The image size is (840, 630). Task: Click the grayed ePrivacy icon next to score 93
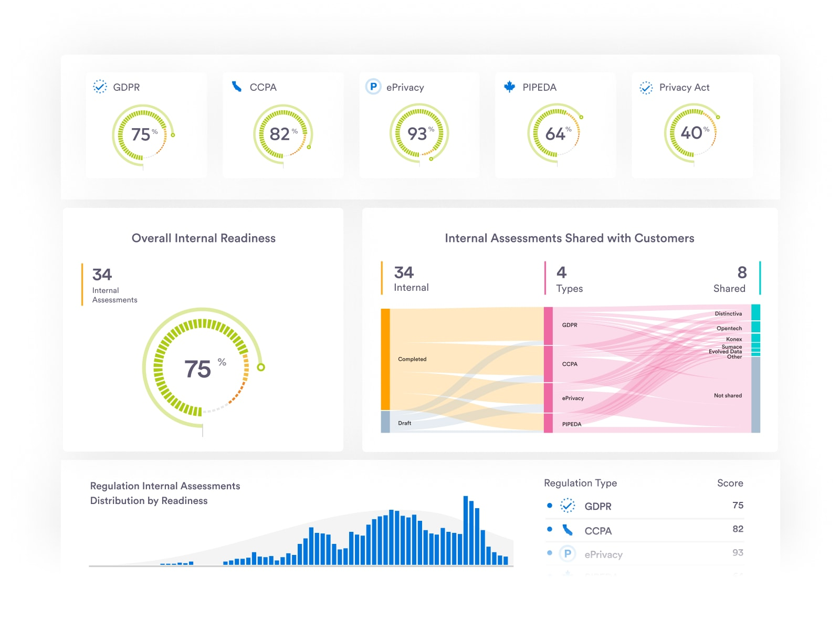tap(568, 554)
